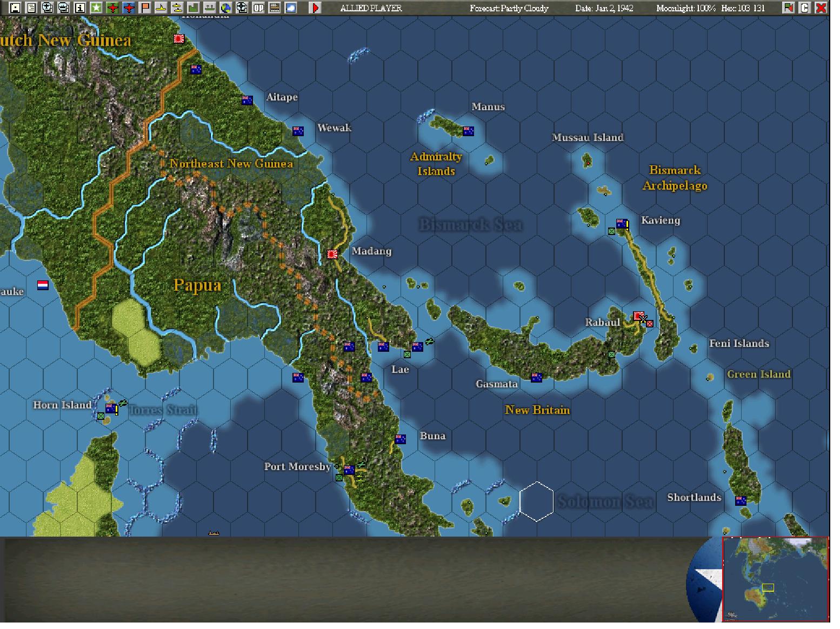
Task: Select the Australian flag at Wewak
Action: [298, 131]
